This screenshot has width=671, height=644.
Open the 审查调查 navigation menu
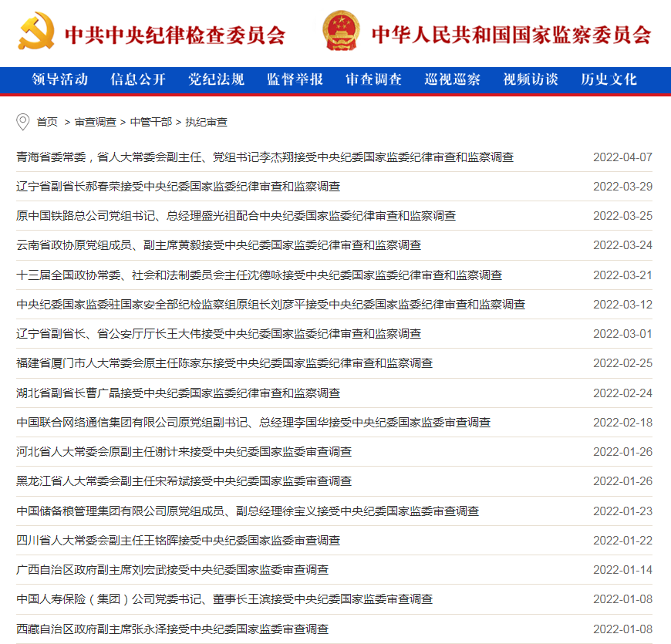pyautogui.click(x=373, y=79)
